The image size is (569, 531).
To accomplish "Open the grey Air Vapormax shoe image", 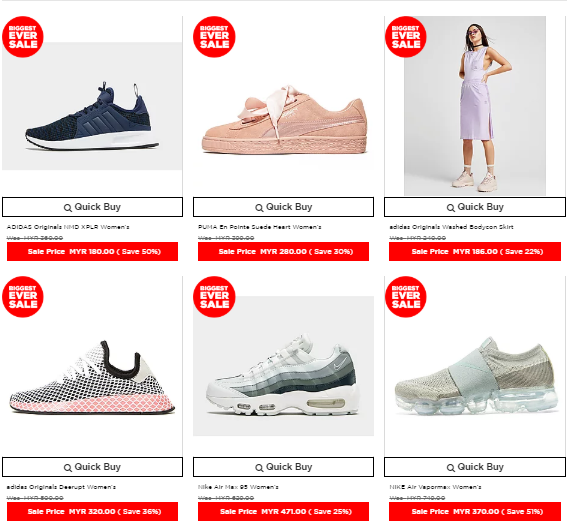I will click(x=476, y=376).
